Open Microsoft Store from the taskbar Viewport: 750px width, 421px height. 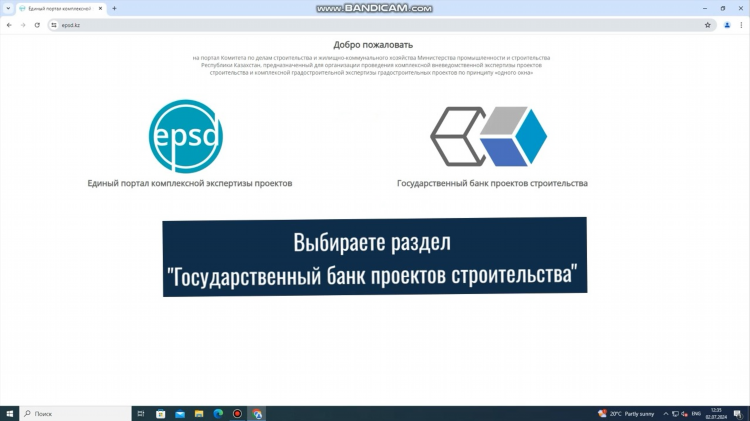(x=160, y=413)
